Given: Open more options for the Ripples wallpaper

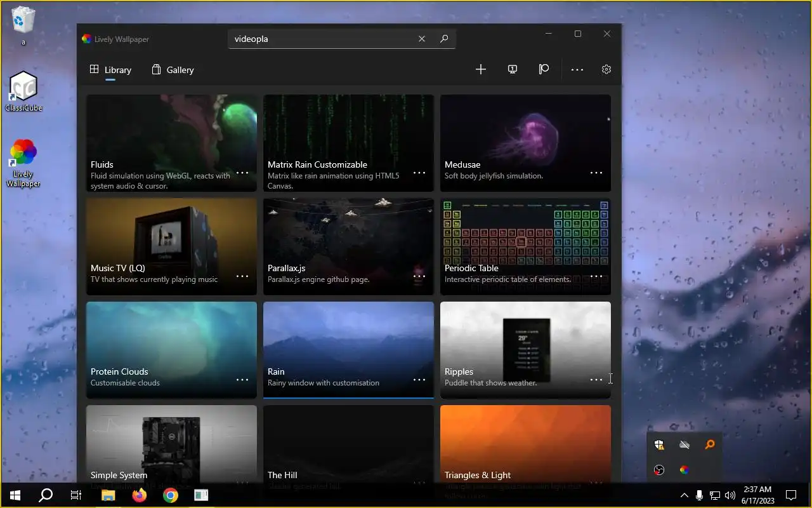Looking at the screenshot, I should 596,379.
